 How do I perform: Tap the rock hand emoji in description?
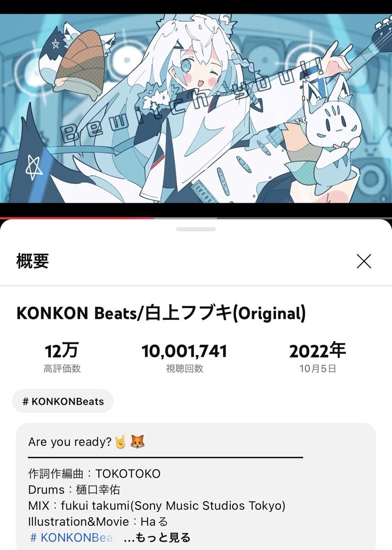(121, 442)
